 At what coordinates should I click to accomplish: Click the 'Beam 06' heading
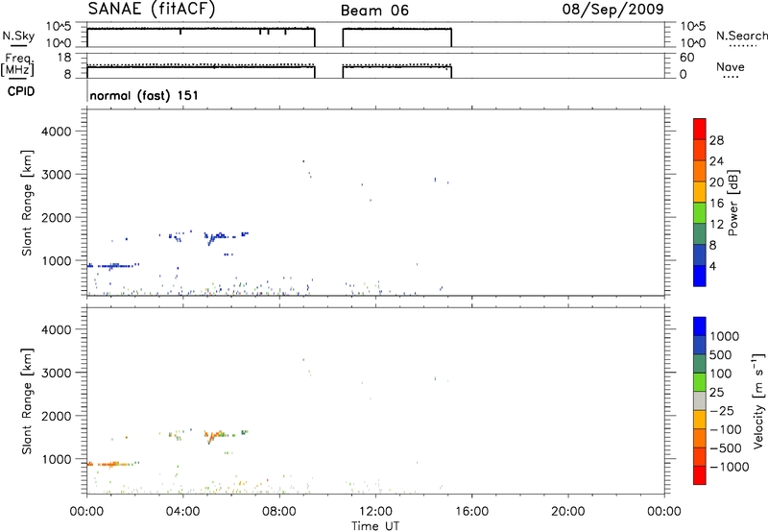[x=374, y=11]
